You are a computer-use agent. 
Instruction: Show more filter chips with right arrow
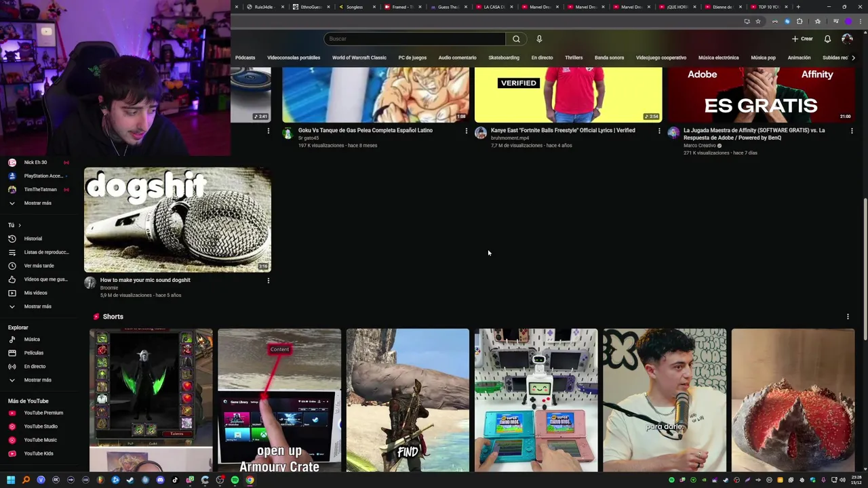pyautogui.click(x=853, y=58)
